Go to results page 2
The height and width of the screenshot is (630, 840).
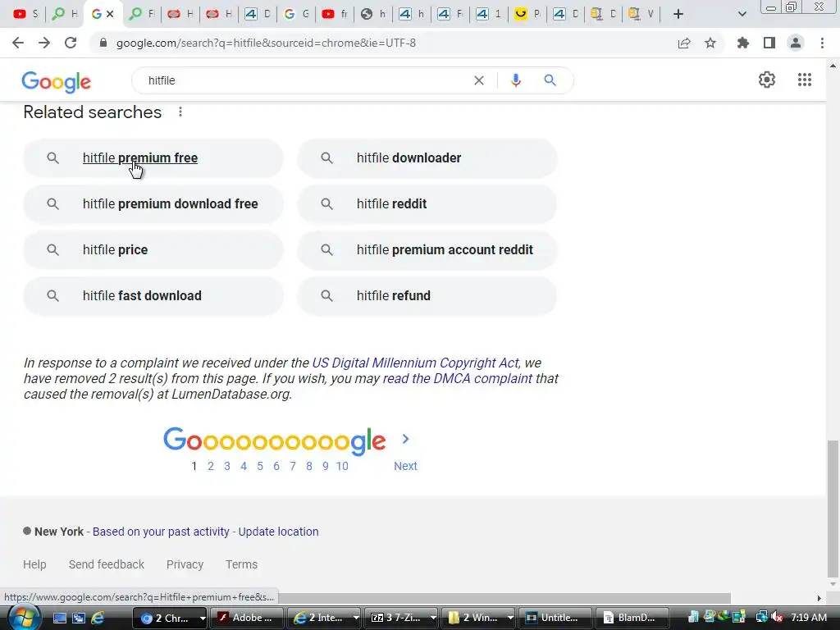point(211,466)
